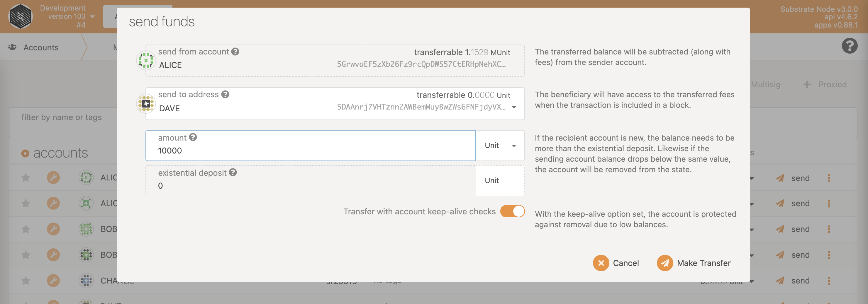Open more options menu on first BOB row
Screen dimensions: 868x304
[x=829, y=229]
